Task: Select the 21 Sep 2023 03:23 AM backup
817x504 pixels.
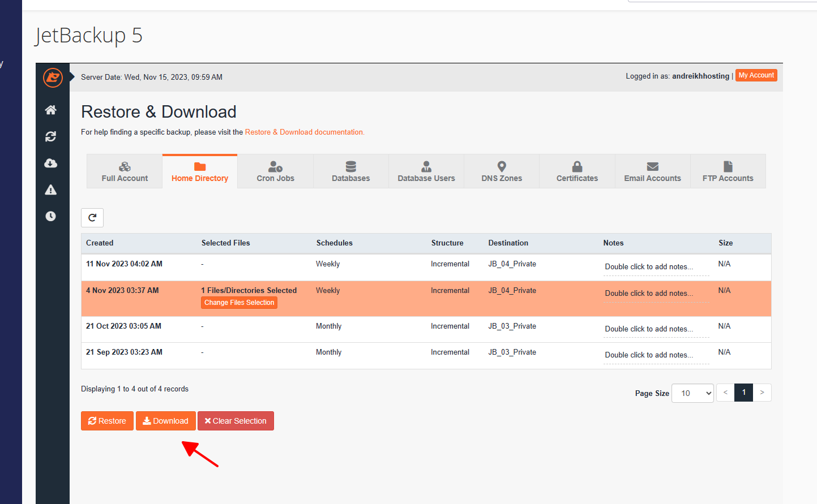Action: 426,356
